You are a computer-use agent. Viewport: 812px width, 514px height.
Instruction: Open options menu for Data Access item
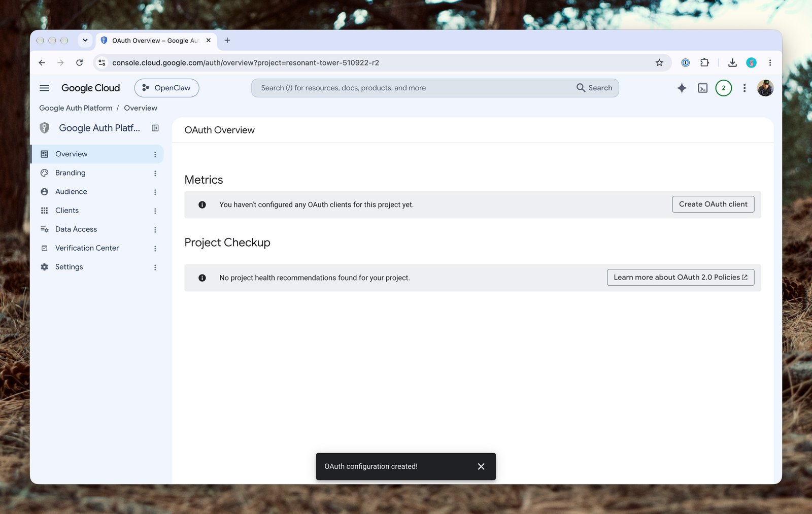[x=155, y=229]
